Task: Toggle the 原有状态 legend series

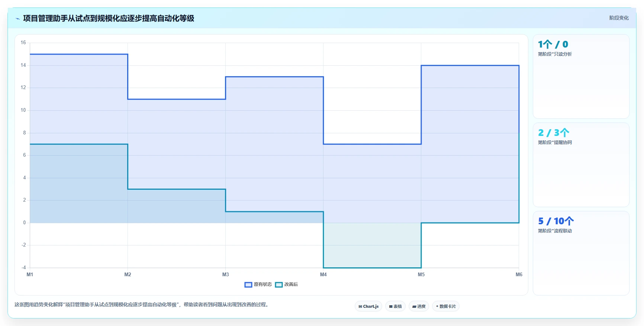Action: click(258, 284)
